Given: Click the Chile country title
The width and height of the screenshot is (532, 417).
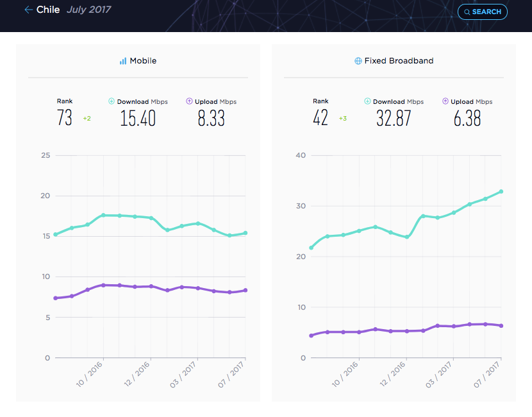Looking at the screenshot, I should click(x=48, y=10).
